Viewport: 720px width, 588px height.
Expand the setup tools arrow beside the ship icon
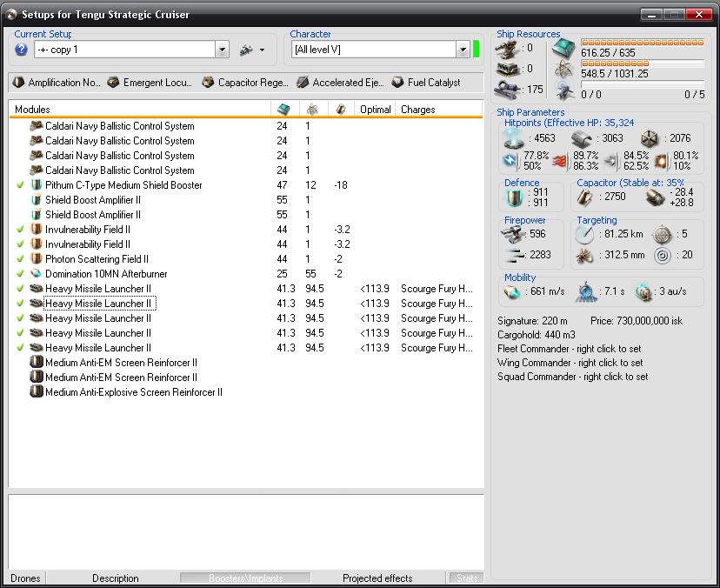(263, 50)
